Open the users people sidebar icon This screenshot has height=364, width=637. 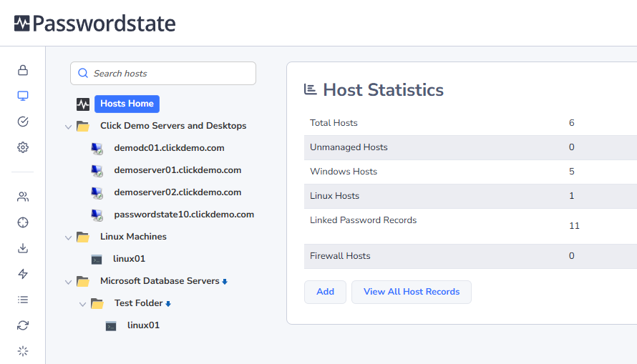(23, 197)
